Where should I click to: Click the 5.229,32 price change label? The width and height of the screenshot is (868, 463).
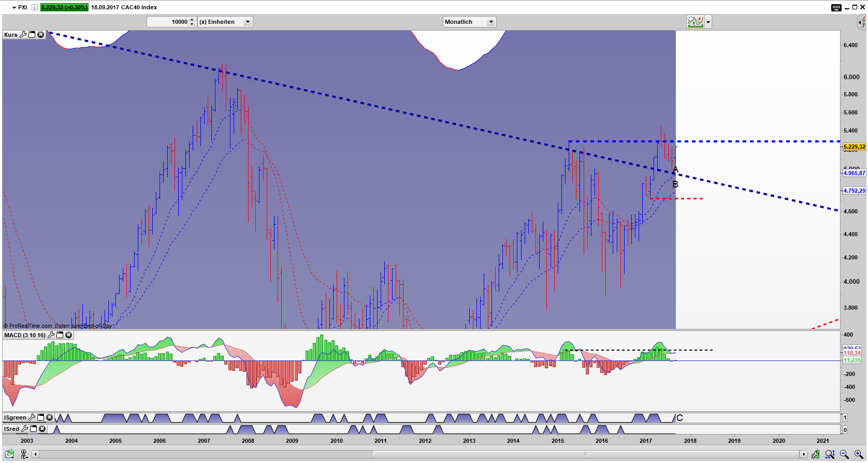coord(64,7)
